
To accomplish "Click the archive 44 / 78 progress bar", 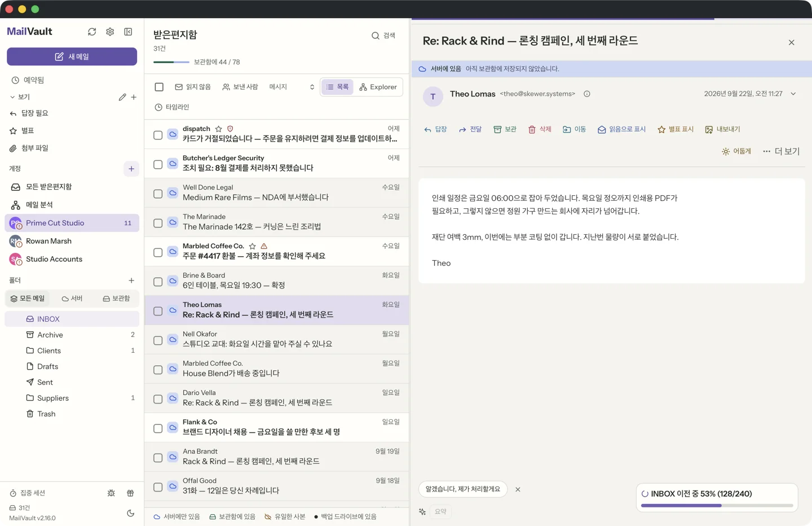I will pyautogui.click(x=171, y=62).
